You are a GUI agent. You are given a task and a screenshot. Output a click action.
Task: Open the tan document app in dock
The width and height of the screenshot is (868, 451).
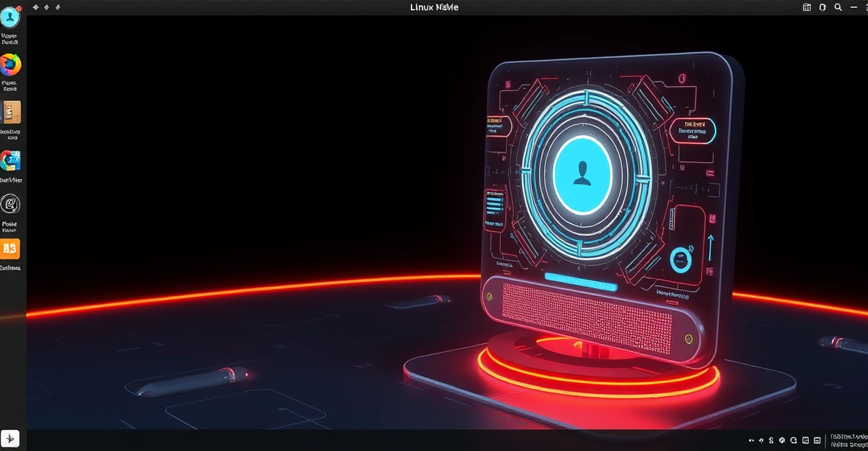(x=12, y=113)
